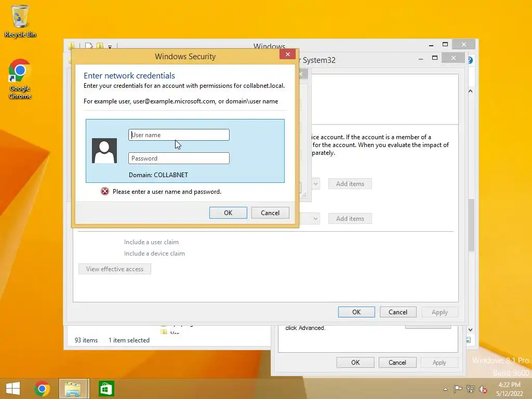Close the Windows Security dialog
This screenshot has height=399, width=532.
287,54
